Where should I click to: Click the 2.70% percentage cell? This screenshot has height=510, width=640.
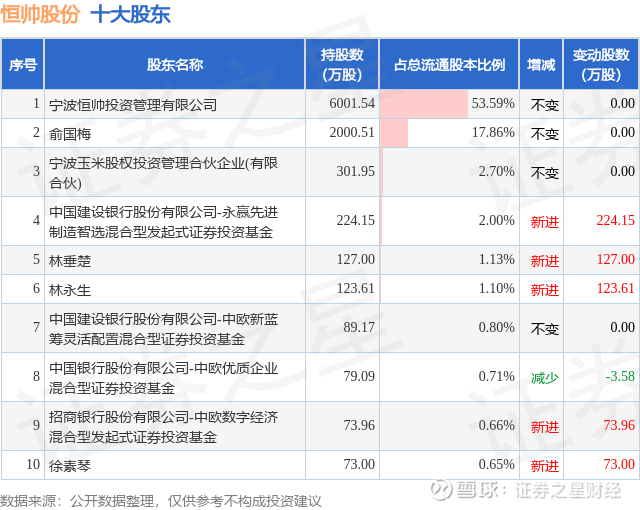tap(449, 172)
